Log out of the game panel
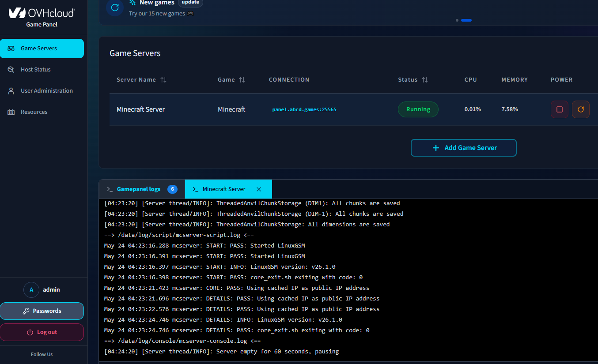 42,332
